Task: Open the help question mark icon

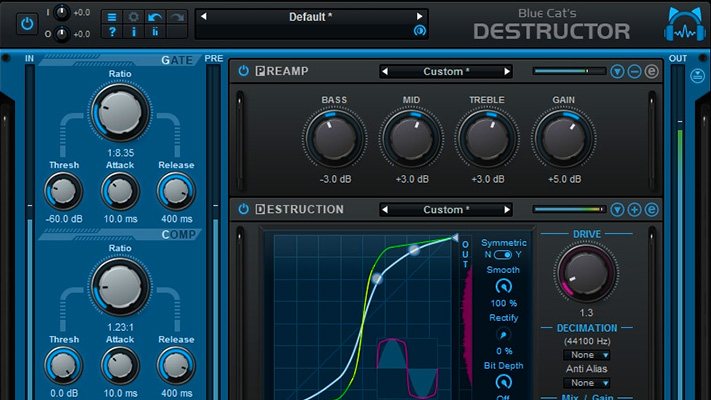Action: click(112, 32)
